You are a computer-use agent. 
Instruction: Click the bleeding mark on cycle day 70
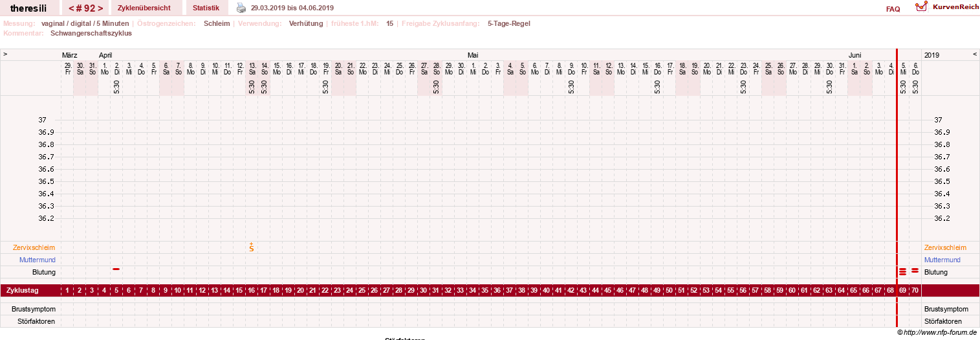click(915, 270)
